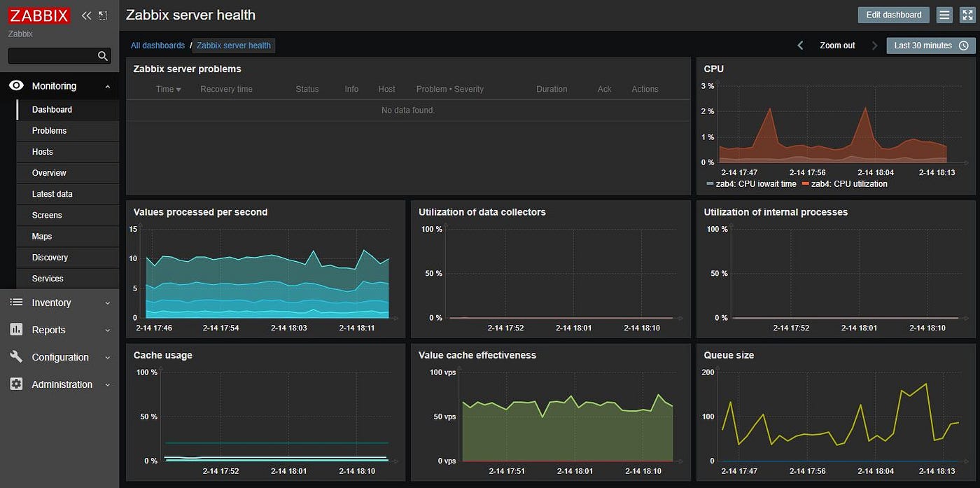Click the CPU iowait time legend swatch

tap(710, 184)
